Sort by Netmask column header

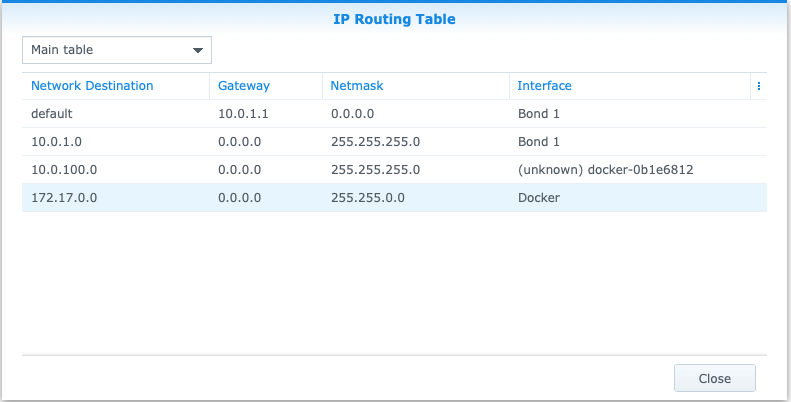(357, 86)
